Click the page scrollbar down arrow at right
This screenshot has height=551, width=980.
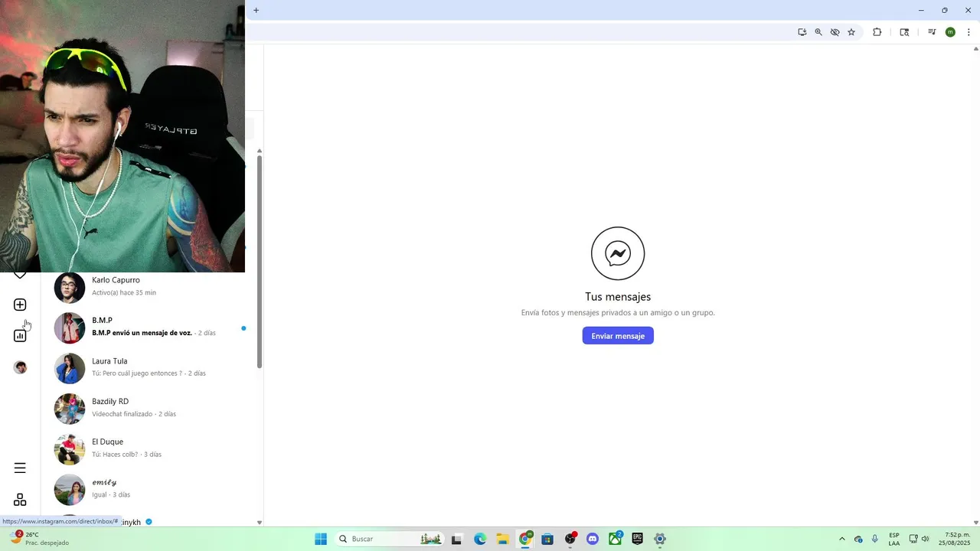pyautogui.click(x=975, y=523)
